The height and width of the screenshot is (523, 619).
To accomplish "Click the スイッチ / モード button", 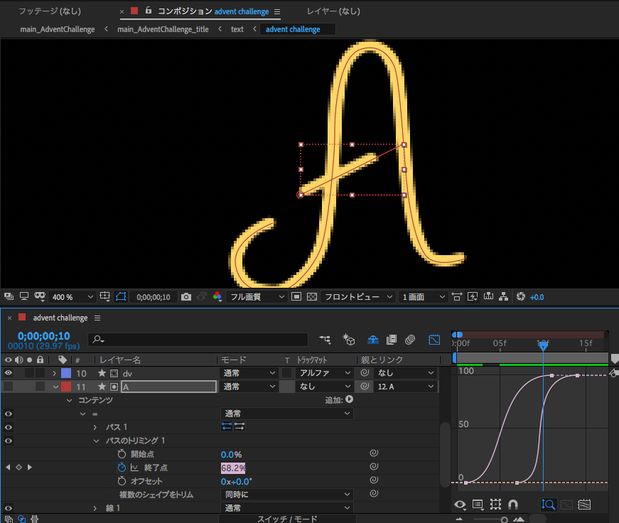I will pyautogui.click(x=288, y=517).
